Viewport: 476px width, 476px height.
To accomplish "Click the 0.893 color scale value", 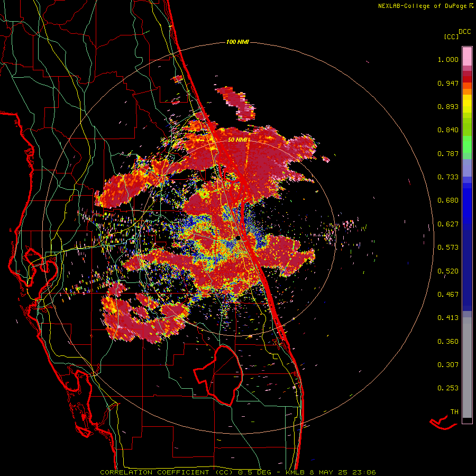I will click(x=448, y=106).
